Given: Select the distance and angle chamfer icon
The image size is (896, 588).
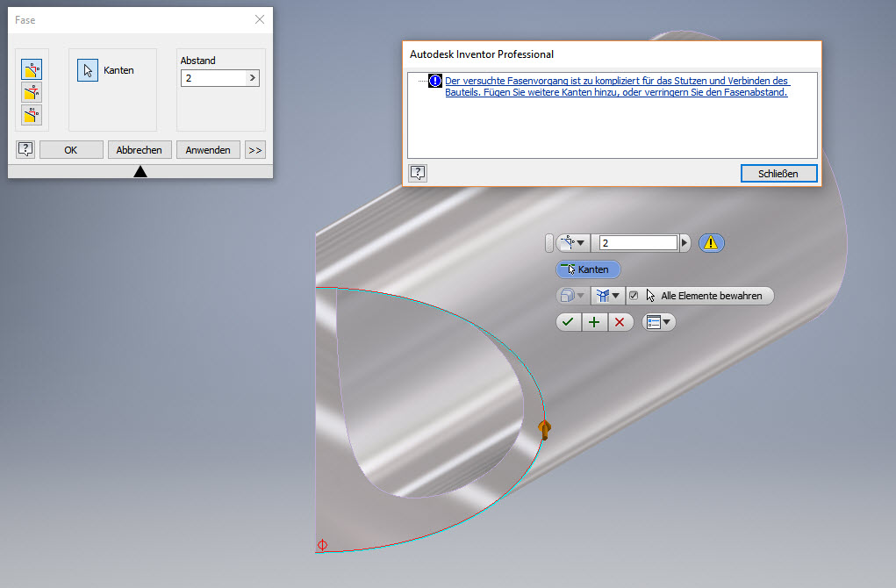Looking at the screenshot, I should (x=32, y=92).
